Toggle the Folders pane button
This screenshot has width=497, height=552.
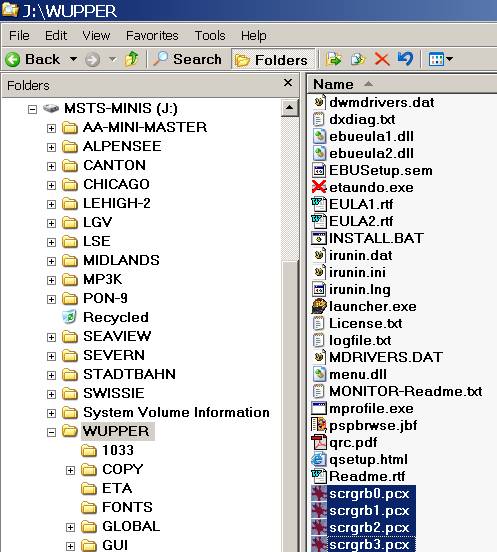coord(273,59)
